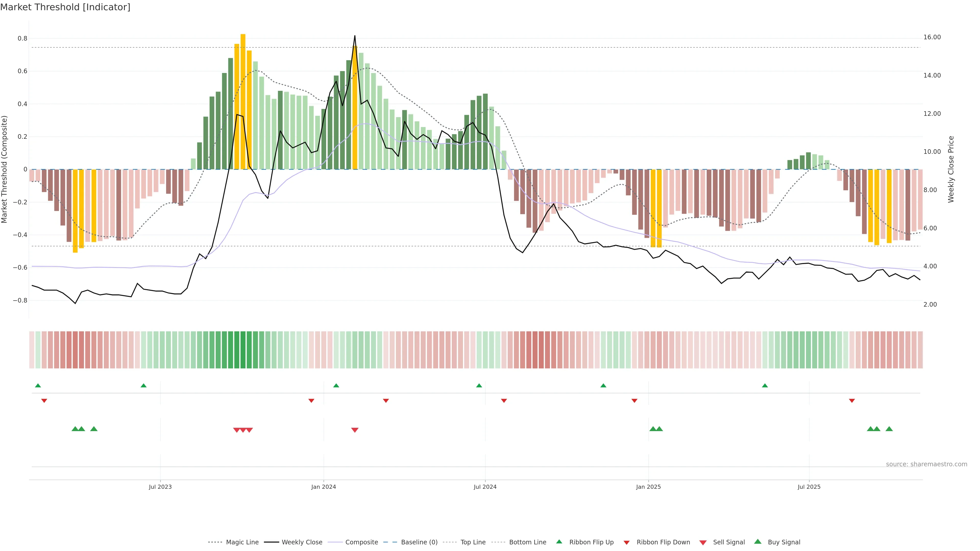The image size is (980, 551).
Task: Click the ribbon flip up marker just before Jul 2024
Action: (x=479, y=386)
